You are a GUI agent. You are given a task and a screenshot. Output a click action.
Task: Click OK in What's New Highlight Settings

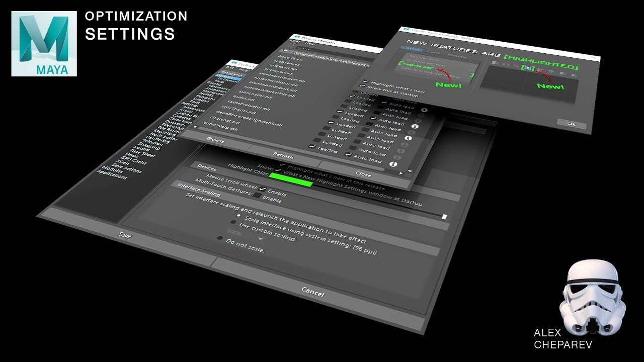click(x=572, y=124)
